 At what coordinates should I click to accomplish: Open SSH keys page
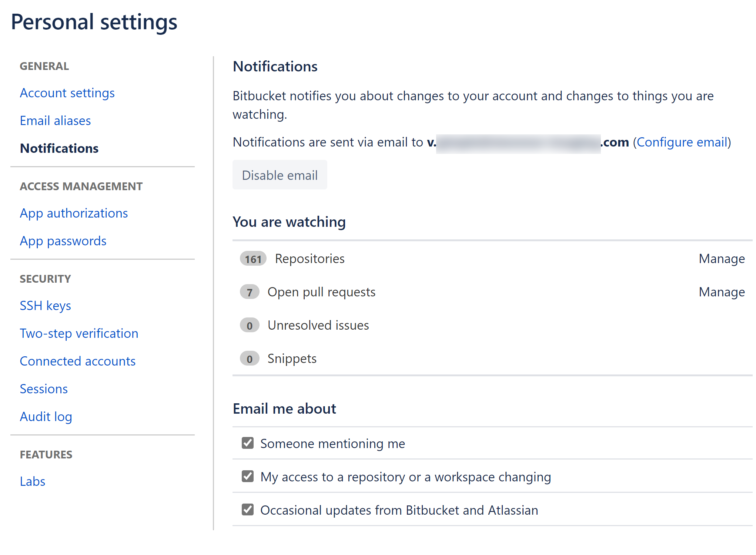tap(45, 306)
